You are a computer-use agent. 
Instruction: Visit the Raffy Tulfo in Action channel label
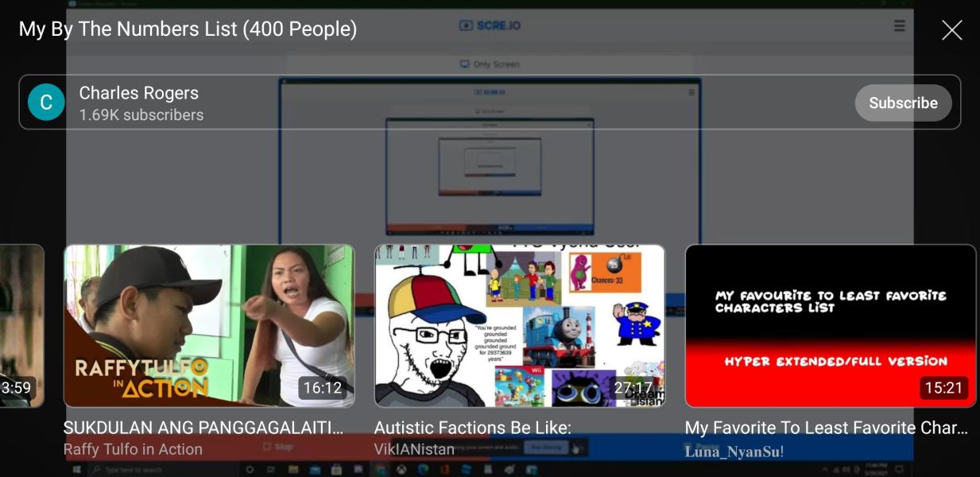tap(133, 449)
